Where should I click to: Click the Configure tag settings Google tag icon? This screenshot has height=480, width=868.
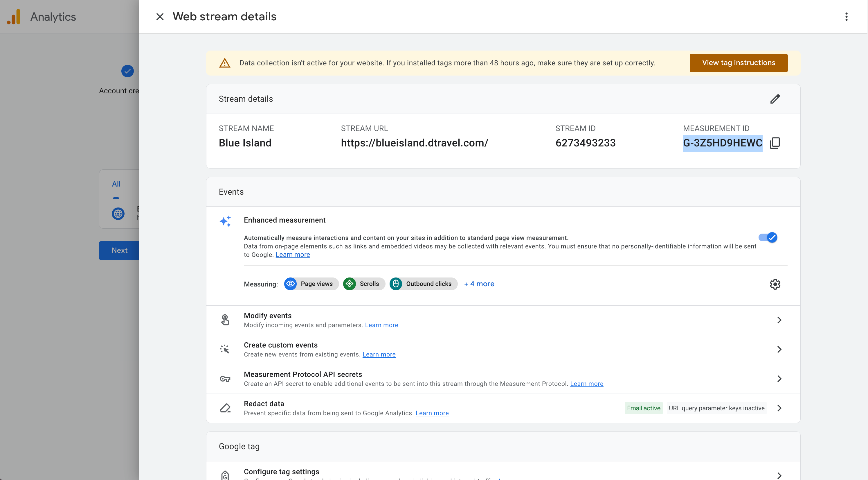(225, 475)
